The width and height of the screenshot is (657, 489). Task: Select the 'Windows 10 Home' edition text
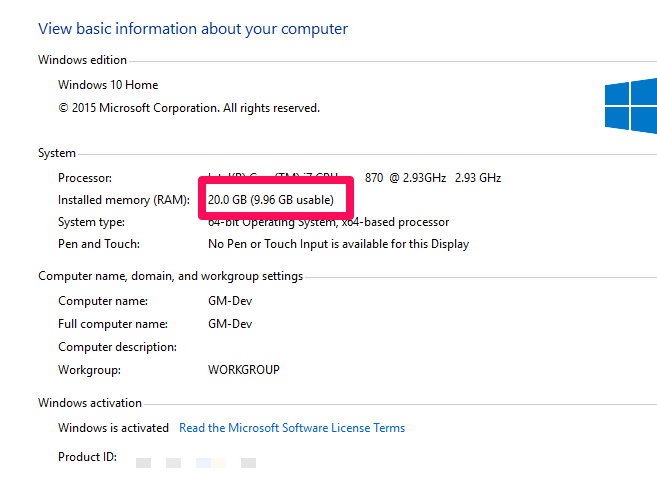click(x=108, y=85)
